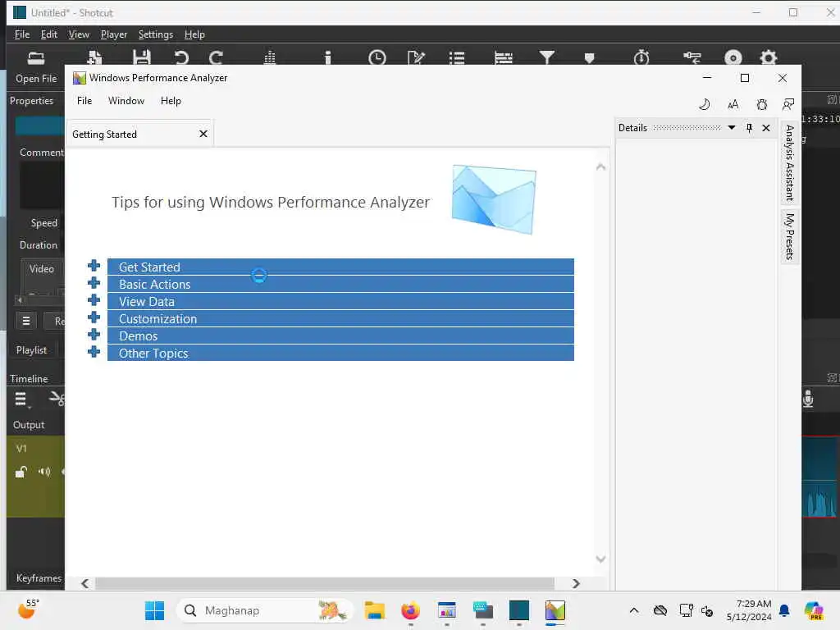Screen dimensions: 840x630
Task: Open the Playlist list icon in Shotcut
Action: 457,57
